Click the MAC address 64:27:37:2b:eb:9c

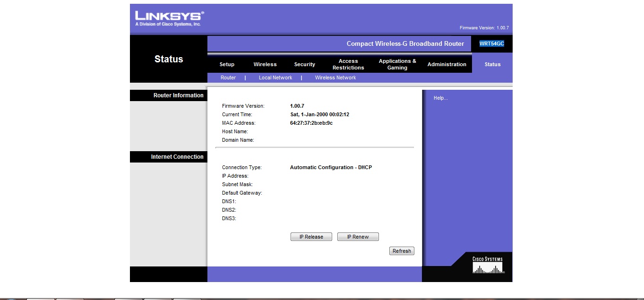(x=311, y=123)
